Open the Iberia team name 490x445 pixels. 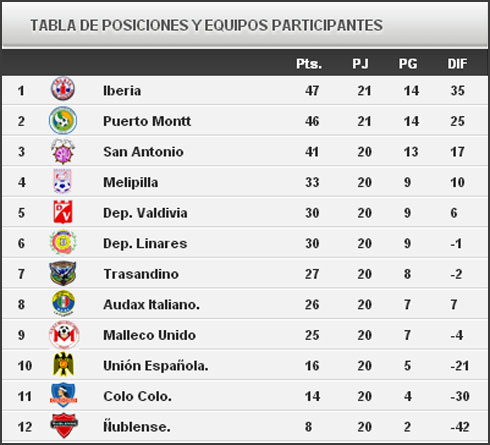click(x=122, y=91)
